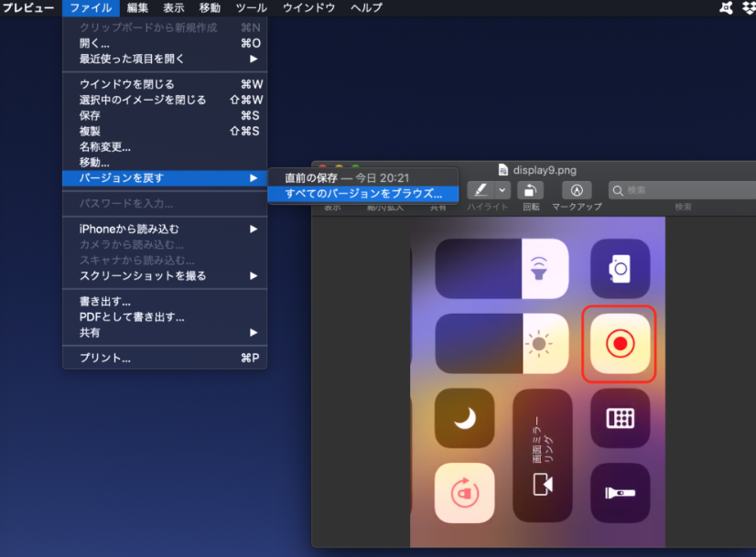
Task: Choose すべてのバージョンをブラウズ...
Action: click(363, 194)
